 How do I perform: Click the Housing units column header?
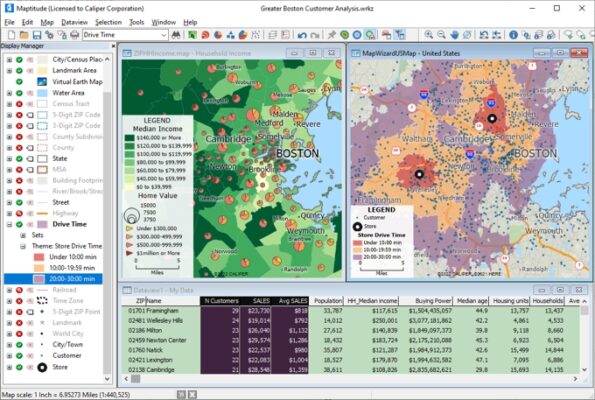point(510,301)
